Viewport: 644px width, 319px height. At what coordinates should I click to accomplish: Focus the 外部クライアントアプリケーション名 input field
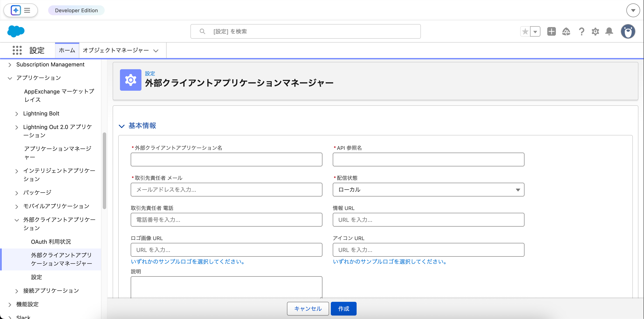[226, 159]
